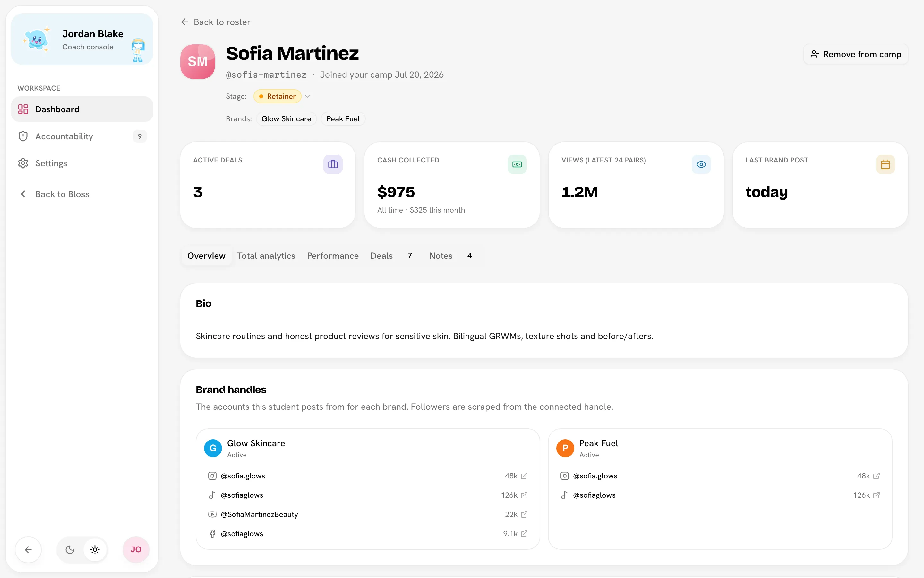The width and height of the screenshot is (924, 578).
Task: Click the Peak Fuel brand chip
Action: 343,119
